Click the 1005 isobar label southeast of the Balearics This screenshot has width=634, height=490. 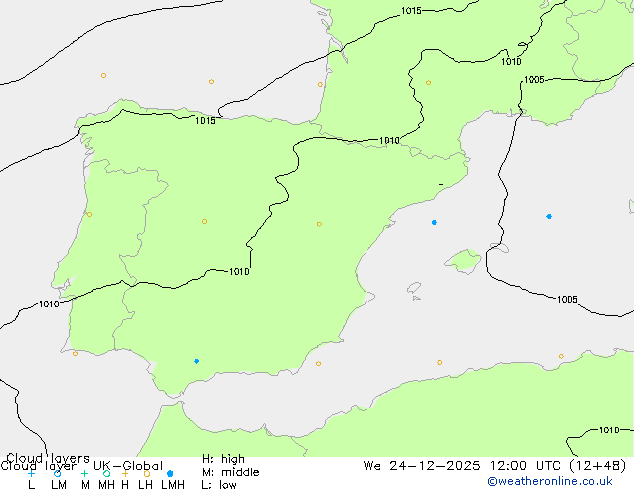567,300
